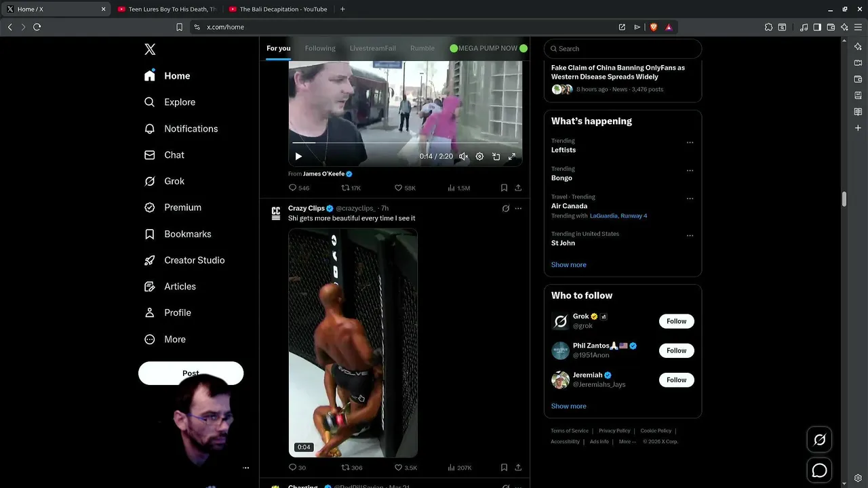Open the Air Canada trending topic
The image size is (868, 488).
tap(569, 206)
